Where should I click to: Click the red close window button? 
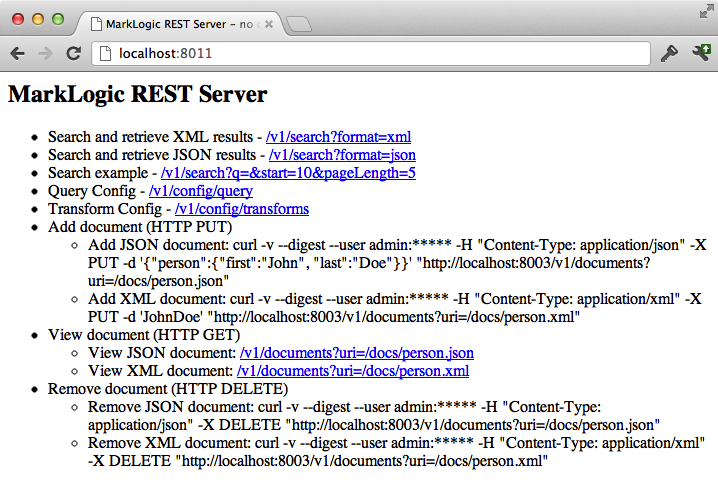(x=18, y=19)
